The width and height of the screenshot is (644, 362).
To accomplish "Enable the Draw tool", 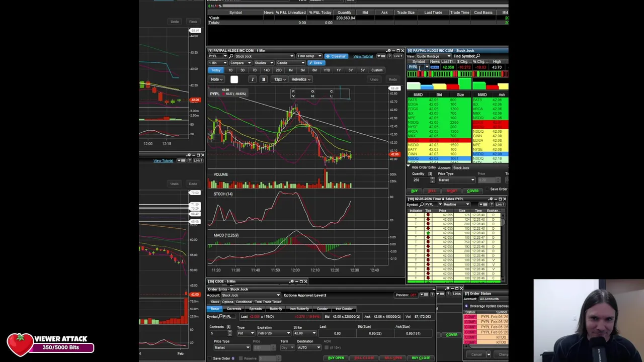I will coord(316,63).
